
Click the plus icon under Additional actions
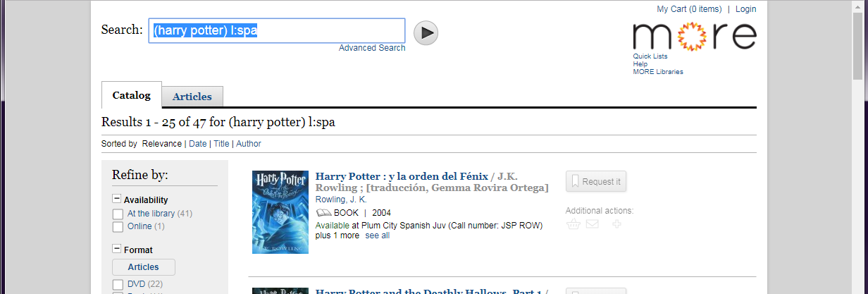(x=616, y=224)
